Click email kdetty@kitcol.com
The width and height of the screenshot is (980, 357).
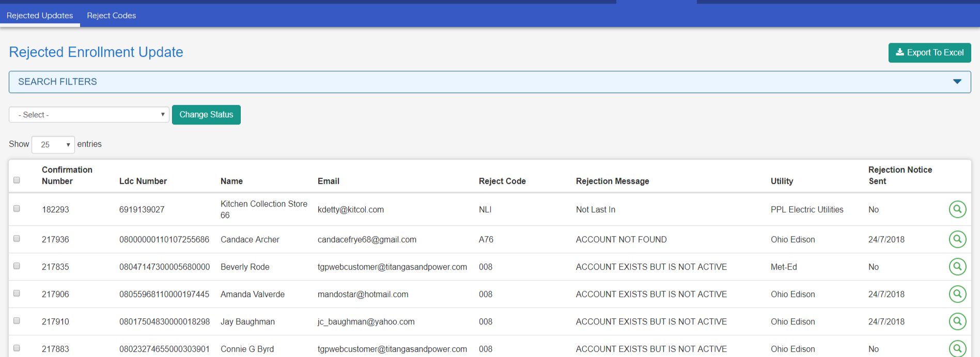[351, 210]
